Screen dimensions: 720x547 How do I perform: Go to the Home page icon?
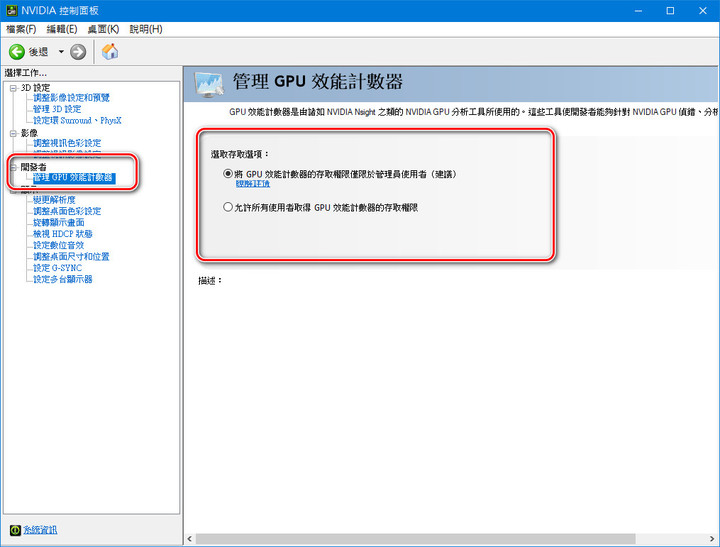point(110,51)
